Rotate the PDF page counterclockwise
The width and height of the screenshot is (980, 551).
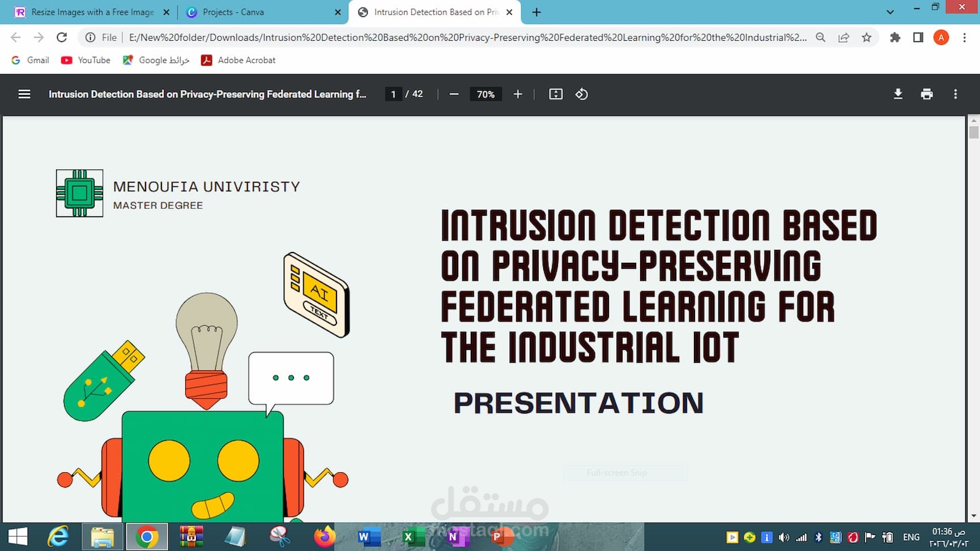(x=582, y=94)
